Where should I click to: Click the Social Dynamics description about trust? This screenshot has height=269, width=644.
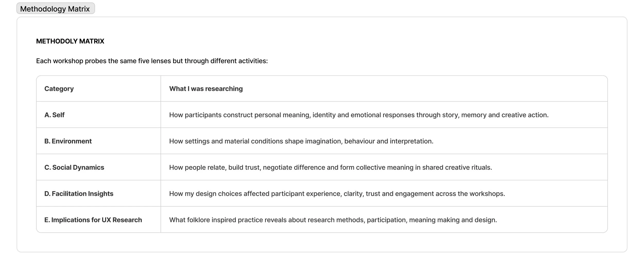[x=331, y=167]
